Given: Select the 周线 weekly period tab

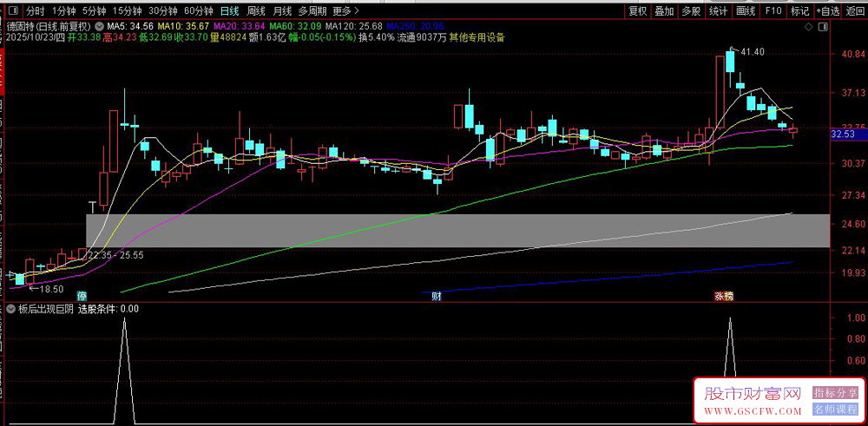Looking at the screenshot, I should pyautogui.click(x=255, y=11).
